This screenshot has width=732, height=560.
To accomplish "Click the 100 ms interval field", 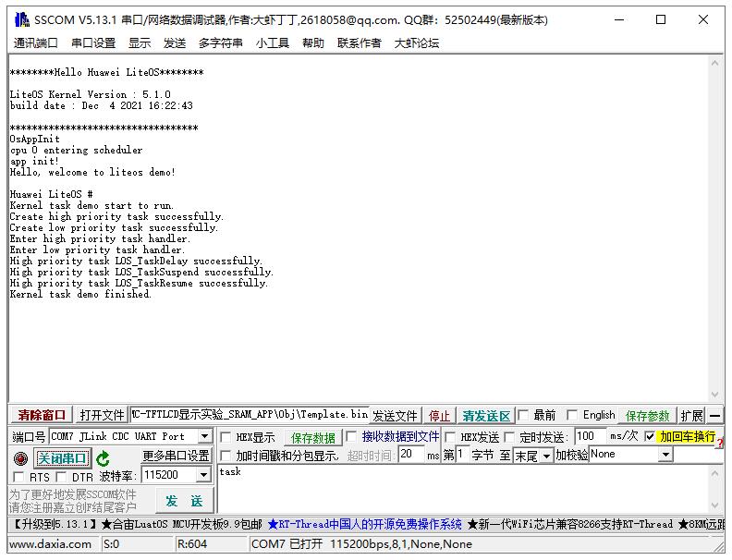I will [590, 436].
